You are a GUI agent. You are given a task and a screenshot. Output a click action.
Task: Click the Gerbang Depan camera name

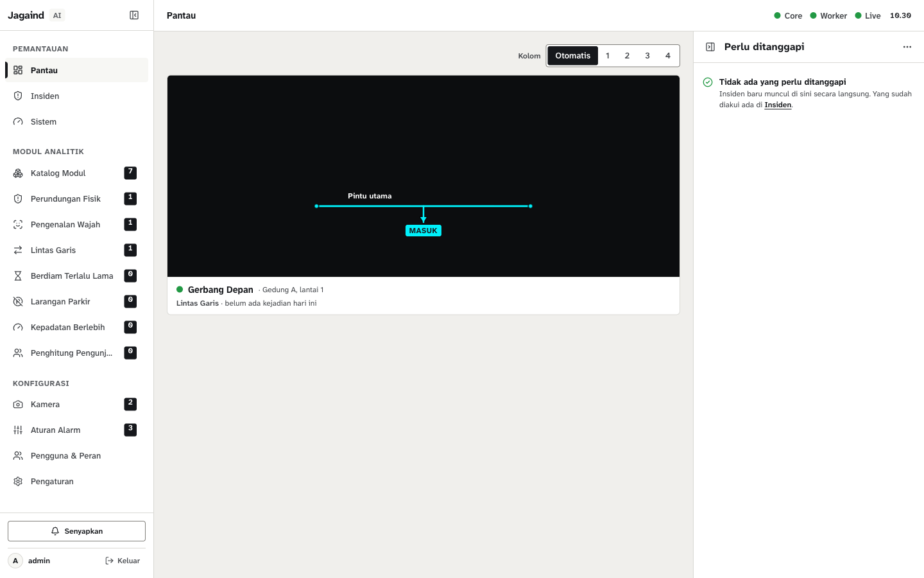tap(221, 290)
